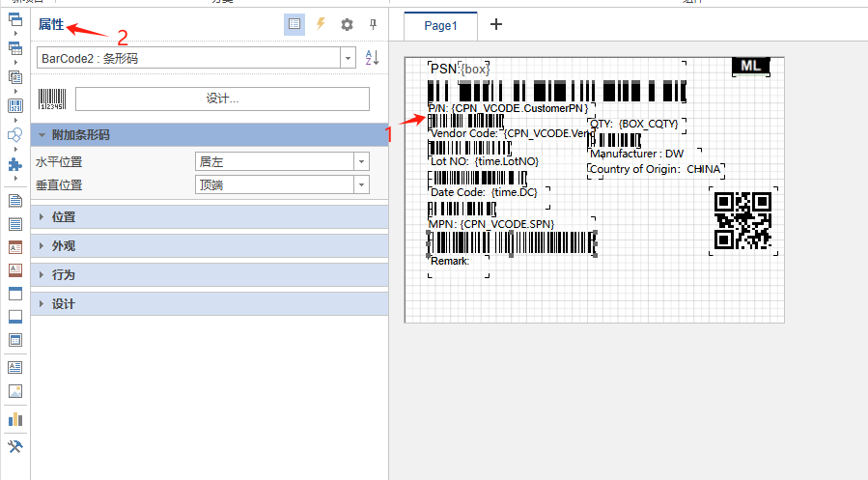Pin the properties panel
Viewport: 868px width, 480px height.
[373, 25]
